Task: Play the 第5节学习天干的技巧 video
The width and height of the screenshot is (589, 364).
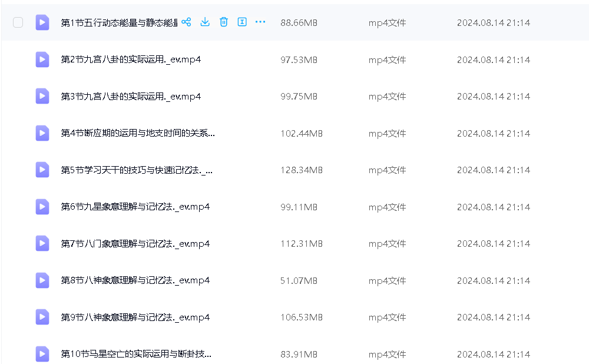Action: coord(137,170)
